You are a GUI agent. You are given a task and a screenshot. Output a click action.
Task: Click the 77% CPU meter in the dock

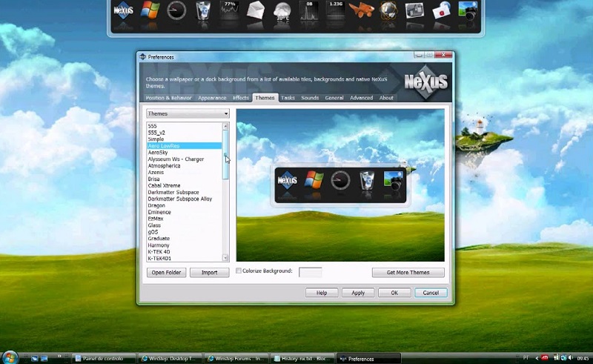click(x=229, y=10)
